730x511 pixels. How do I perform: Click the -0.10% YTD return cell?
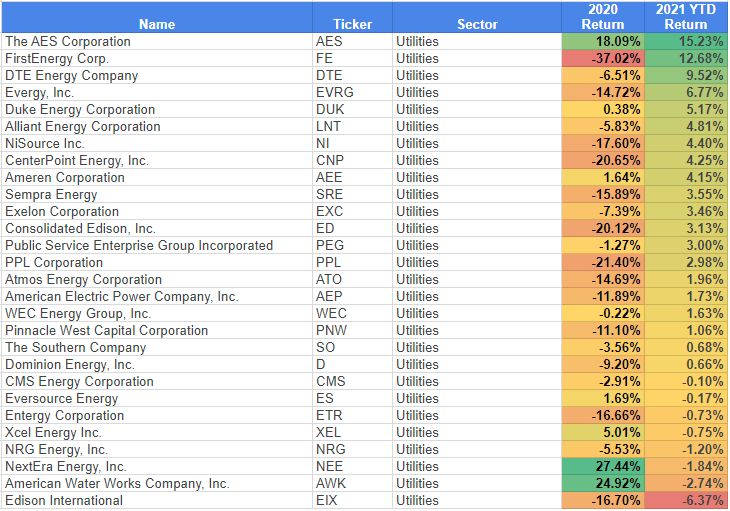[x=686, y=382]
